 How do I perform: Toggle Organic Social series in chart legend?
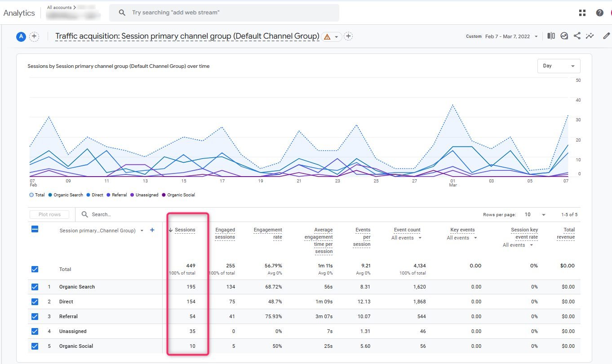[178, 195]
